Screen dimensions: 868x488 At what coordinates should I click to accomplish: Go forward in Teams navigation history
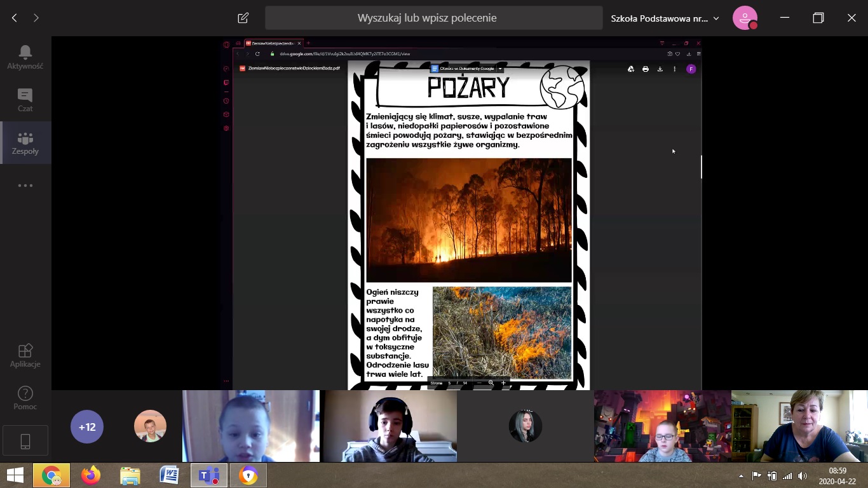[36, 18]
